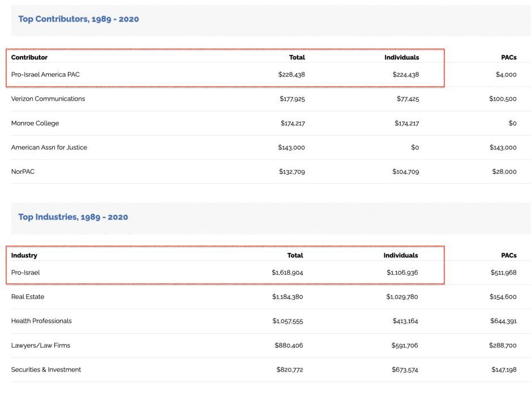Click the Monroe College contributor name
Image resolution: width=532 pixels, height=401 pixels.
click(35, 123)
